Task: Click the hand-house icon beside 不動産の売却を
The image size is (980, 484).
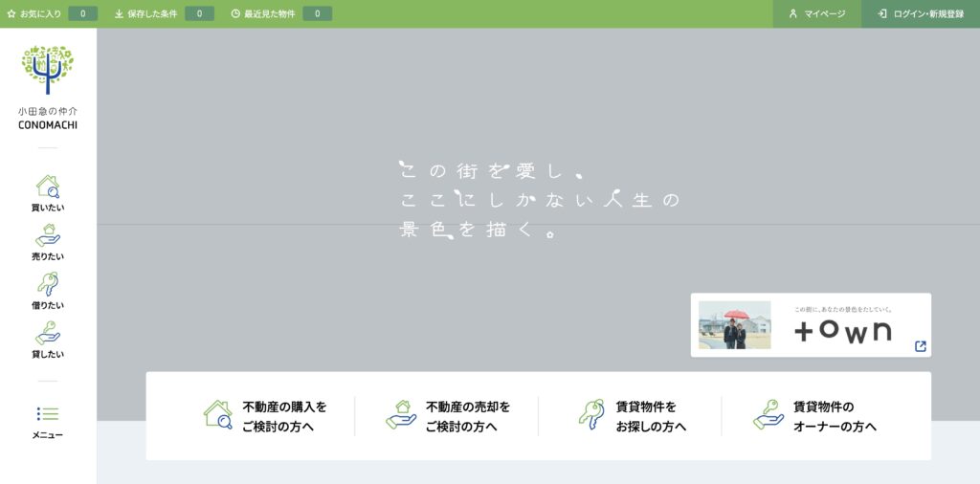Action: 401,414
